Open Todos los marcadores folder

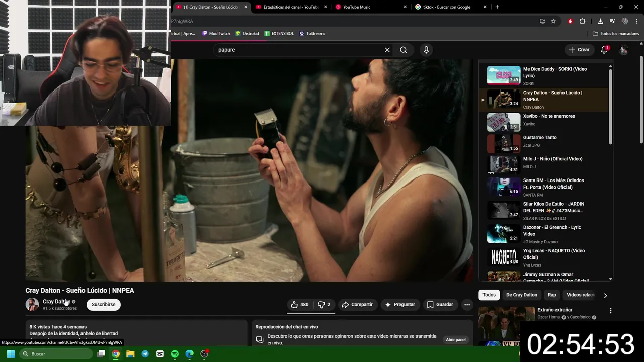pyautogui.click(x=616, y=33)
